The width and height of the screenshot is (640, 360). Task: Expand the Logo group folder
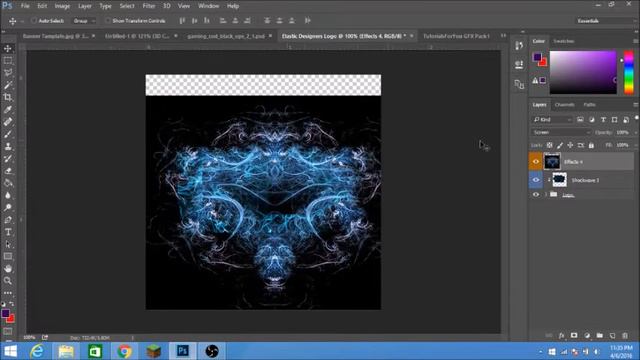point(546,195)
